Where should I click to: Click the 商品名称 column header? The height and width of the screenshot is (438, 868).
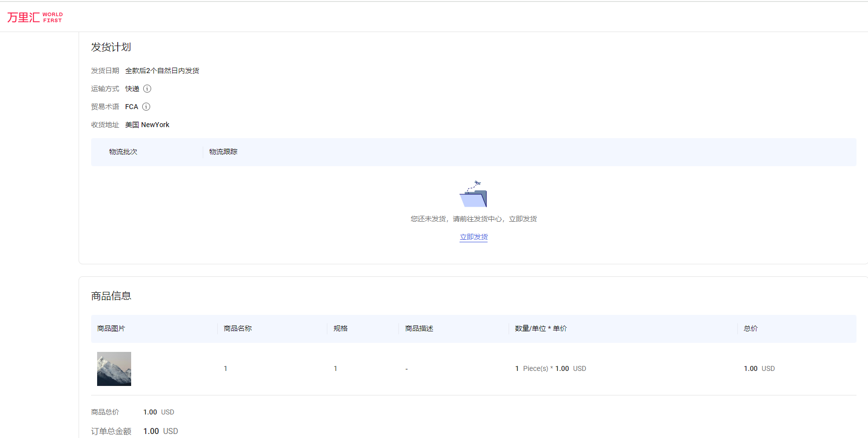[238, 328]
